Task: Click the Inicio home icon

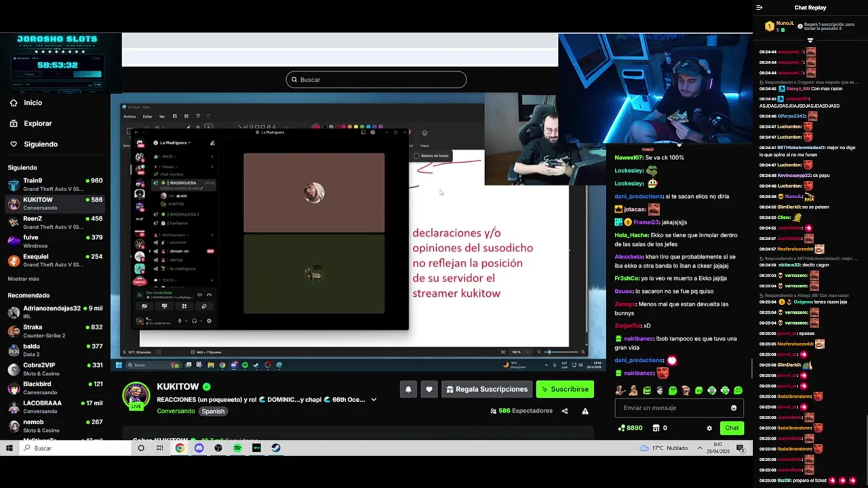Action: click(14, 103)
